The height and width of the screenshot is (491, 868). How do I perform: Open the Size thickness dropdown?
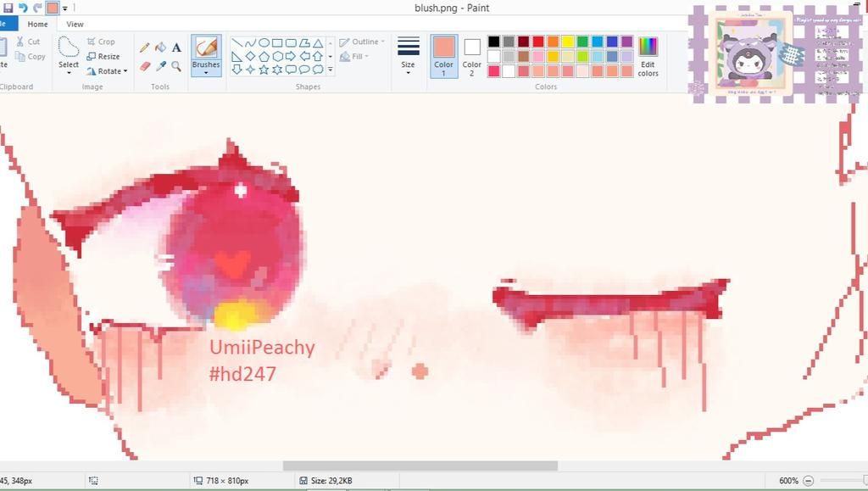point(408,56)
